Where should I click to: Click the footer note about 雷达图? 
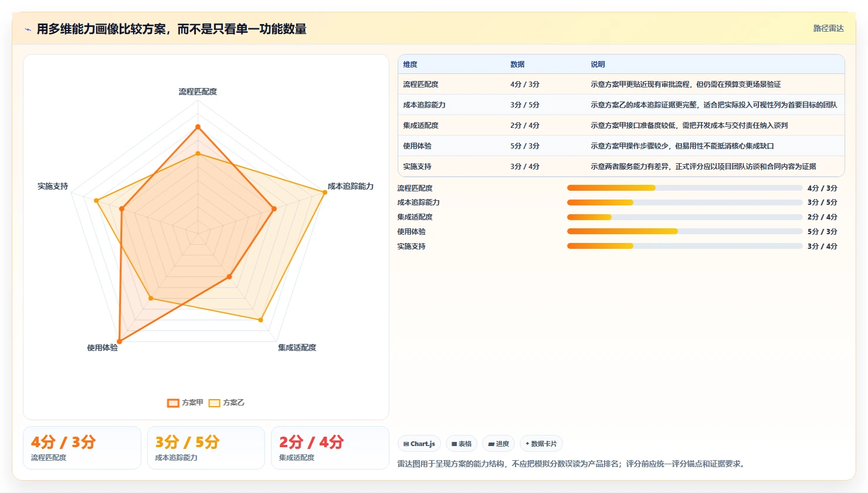572,464
